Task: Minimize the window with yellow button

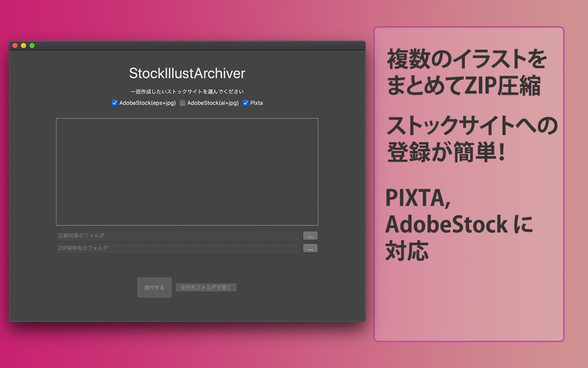Action: pos(24,45)
